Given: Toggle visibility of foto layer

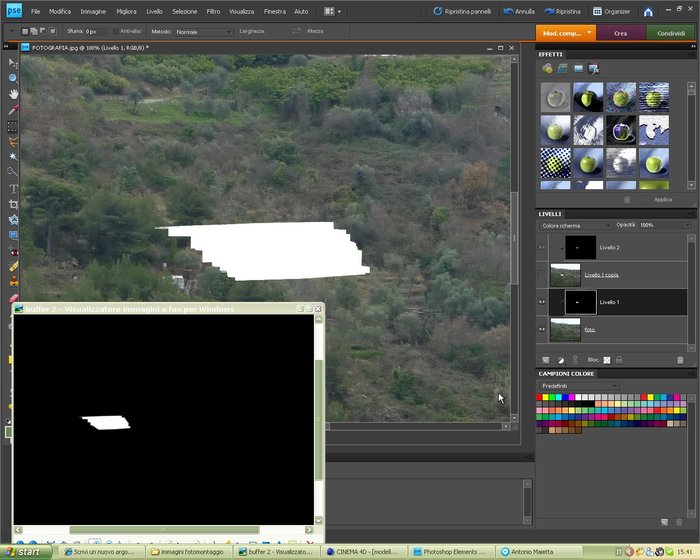Looking at the screenshot, I should click(542, 330).
